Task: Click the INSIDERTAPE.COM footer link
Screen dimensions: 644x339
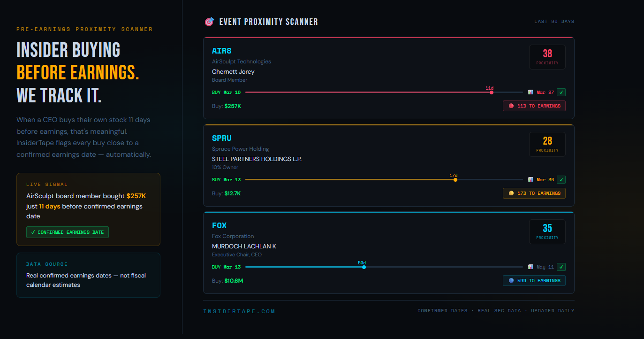Action: coord(239,311)
